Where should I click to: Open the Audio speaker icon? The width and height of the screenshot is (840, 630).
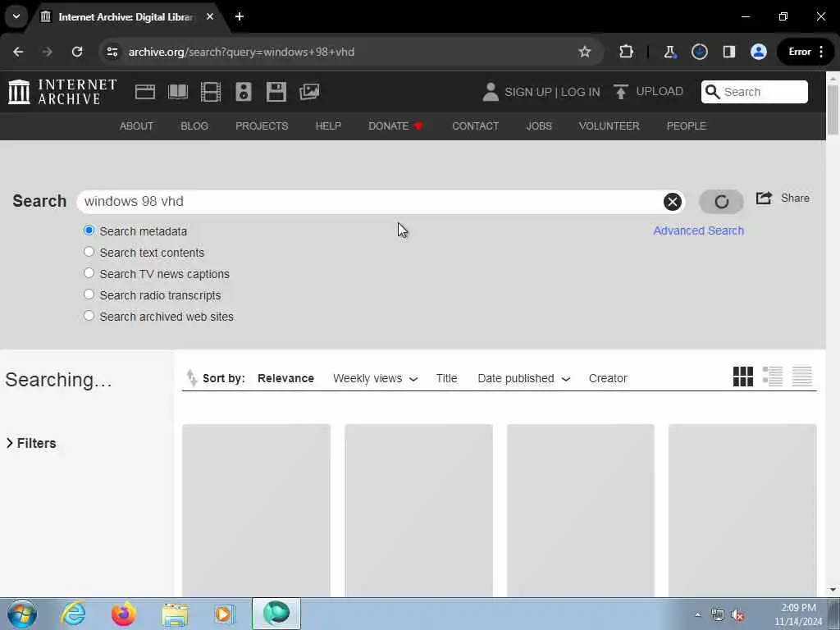(x=243, y=92)
